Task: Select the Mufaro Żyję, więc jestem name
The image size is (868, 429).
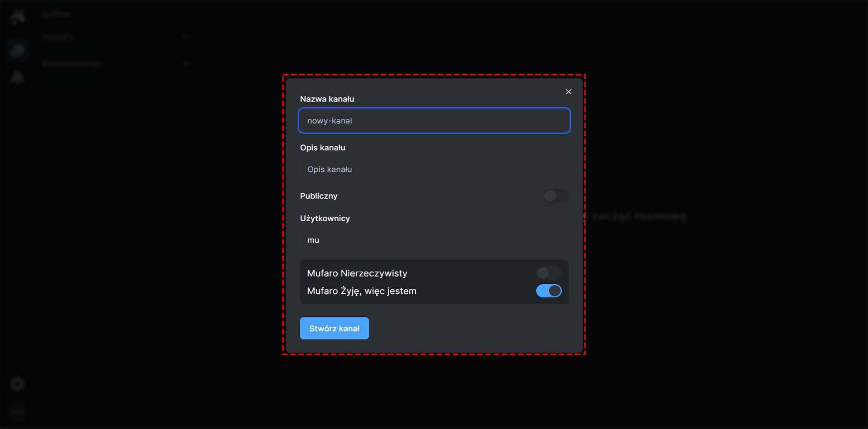Action: tap(362, 291)
